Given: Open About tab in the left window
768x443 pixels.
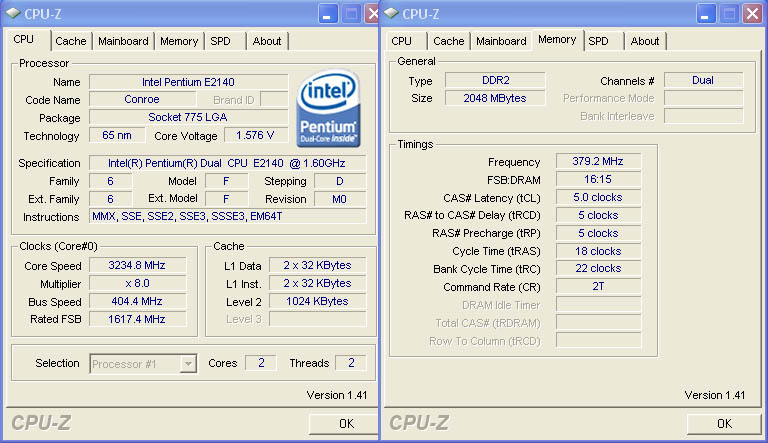Looking at the screenshot, I should tap(267, 41).
